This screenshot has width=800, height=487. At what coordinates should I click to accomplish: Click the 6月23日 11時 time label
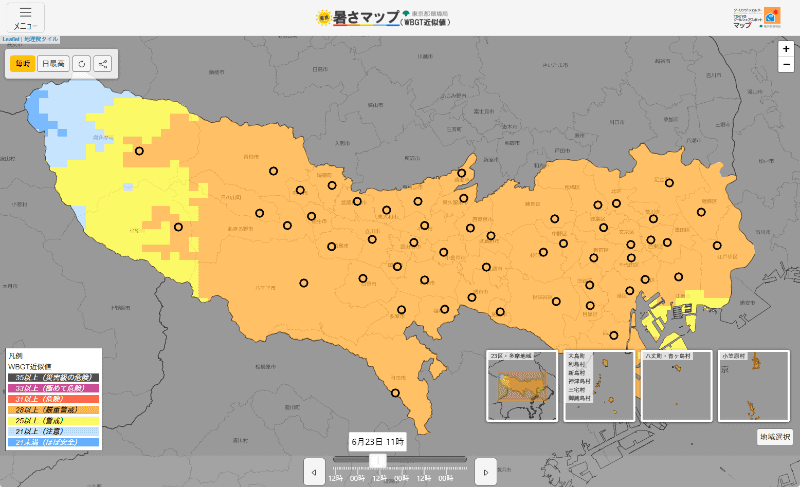[378, 442]
